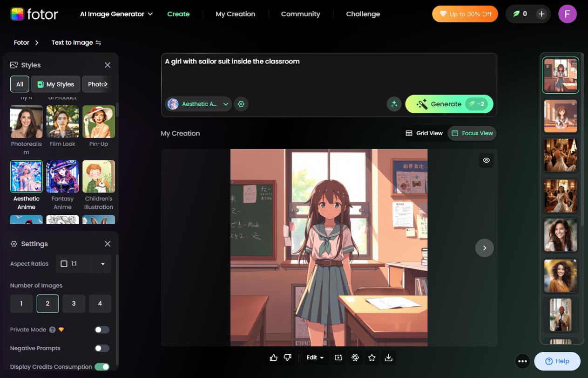Image resolution: width=588 pixels, height=378 pixels.
Task: Open the Aspect Ratios 1:1 dropdown
Action: 83,264
